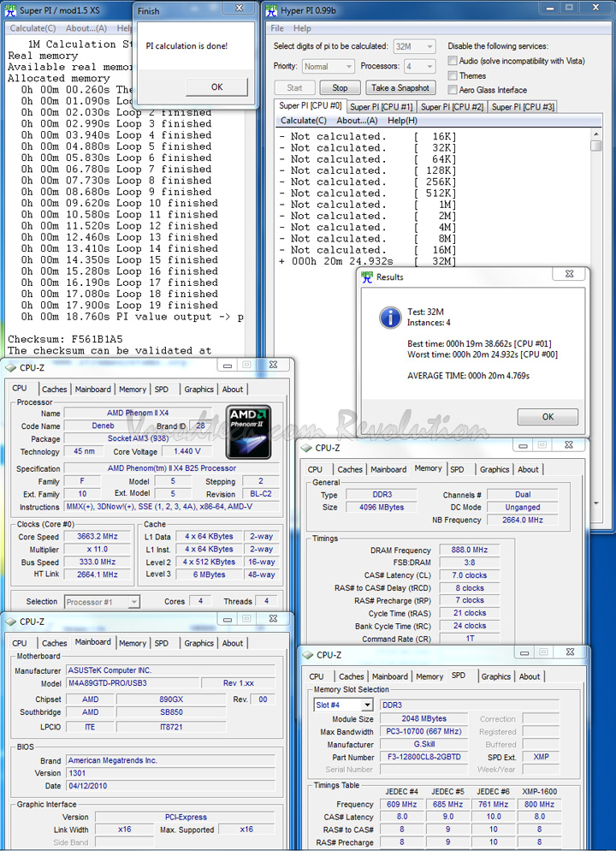
Task: Click the Max Bandwidth PC3-10700 value
Action: click(x=423, y=732)
